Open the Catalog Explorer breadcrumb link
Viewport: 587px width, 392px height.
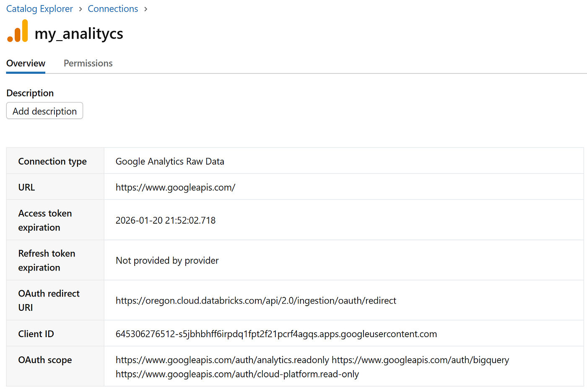click(x=39, y=9)
